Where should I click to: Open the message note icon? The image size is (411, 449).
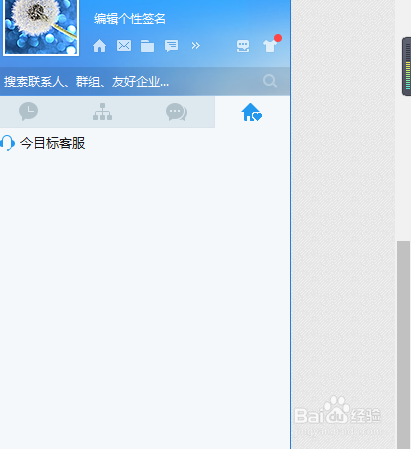point(171,46)
